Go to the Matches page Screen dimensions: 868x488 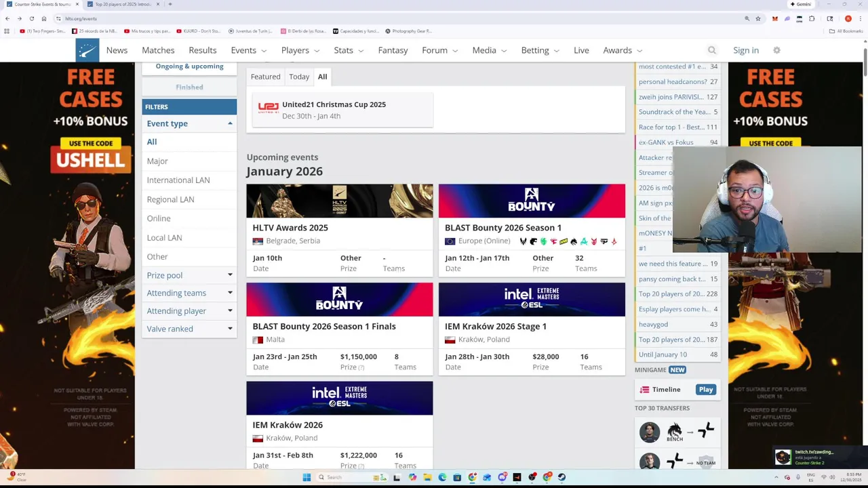pos(158,50)
